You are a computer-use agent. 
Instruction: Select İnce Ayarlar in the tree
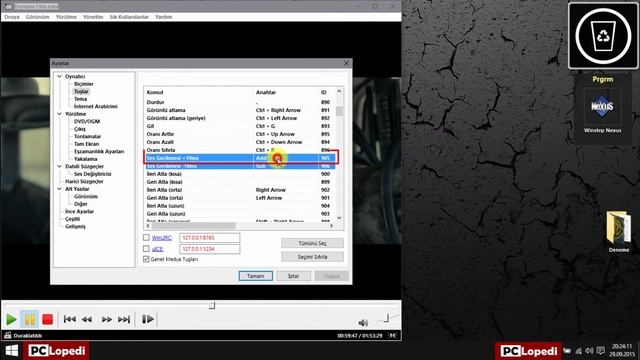(80, 211)
